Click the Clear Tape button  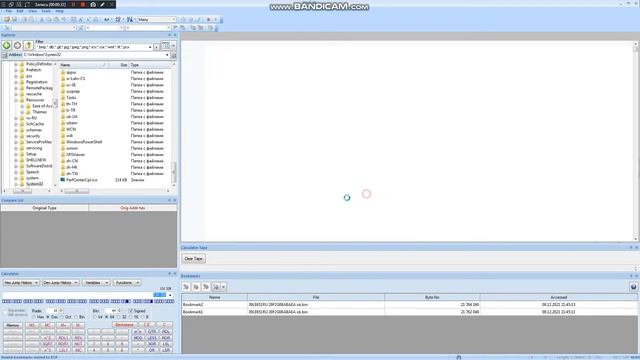[x=193, y=258]
